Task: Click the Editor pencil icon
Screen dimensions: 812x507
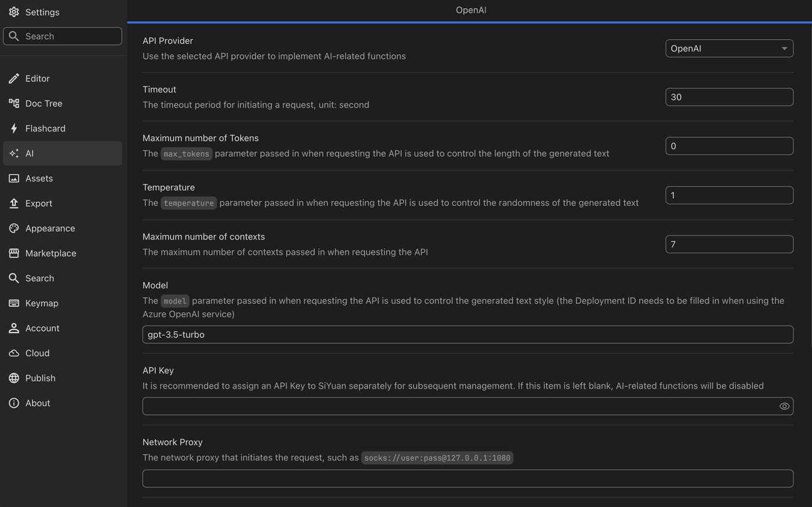Action: tap(14, 79)
